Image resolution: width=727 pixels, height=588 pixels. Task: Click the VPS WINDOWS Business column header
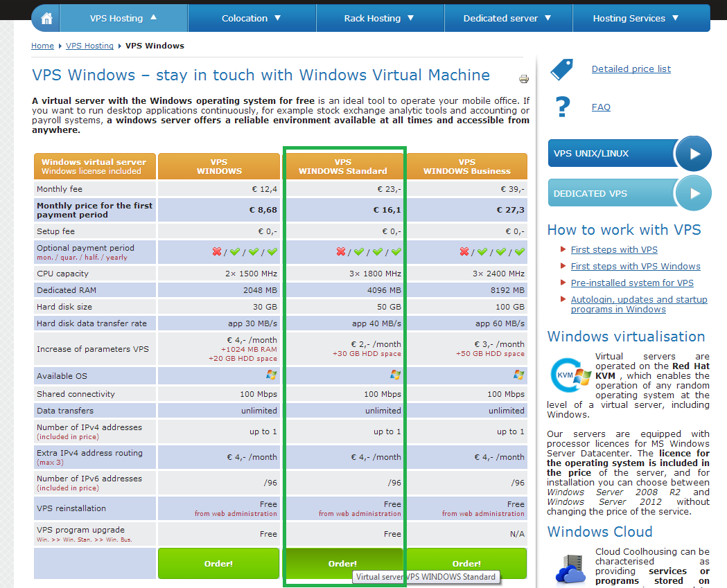466,166
